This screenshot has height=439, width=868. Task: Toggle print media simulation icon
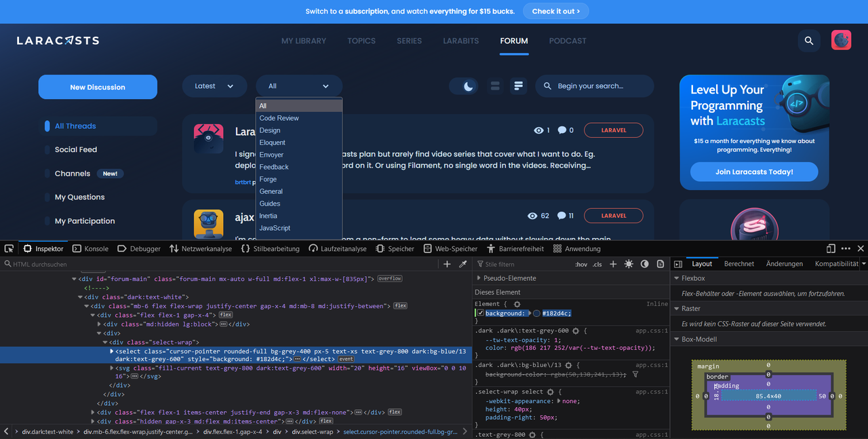coord(660,264)
